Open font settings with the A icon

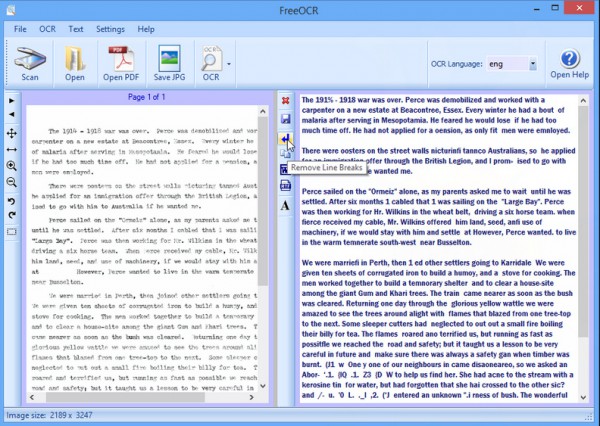pos(285,206)
